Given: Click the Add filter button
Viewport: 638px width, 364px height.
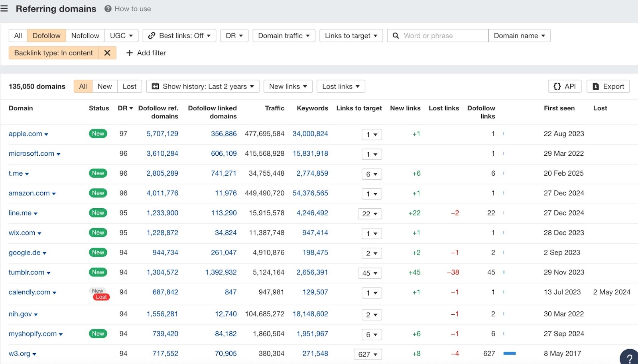Looking at the screenshot, I should coord(146,53).
